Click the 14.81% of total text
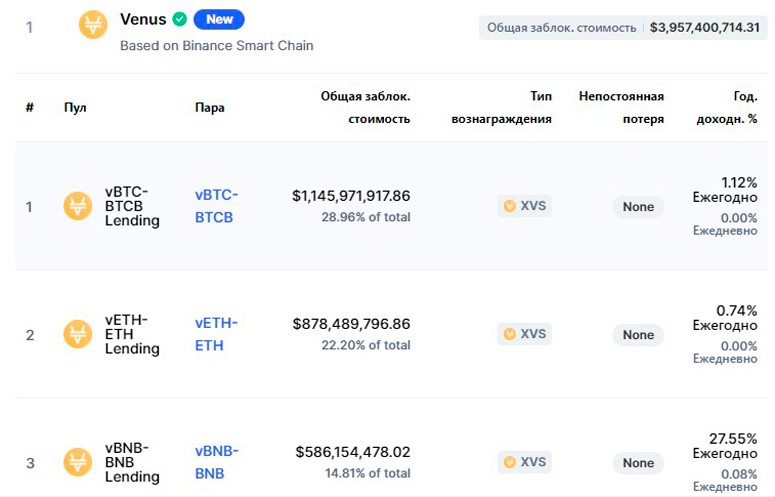The height and width of the screenshot is (497, 775). tap(367, 473)
